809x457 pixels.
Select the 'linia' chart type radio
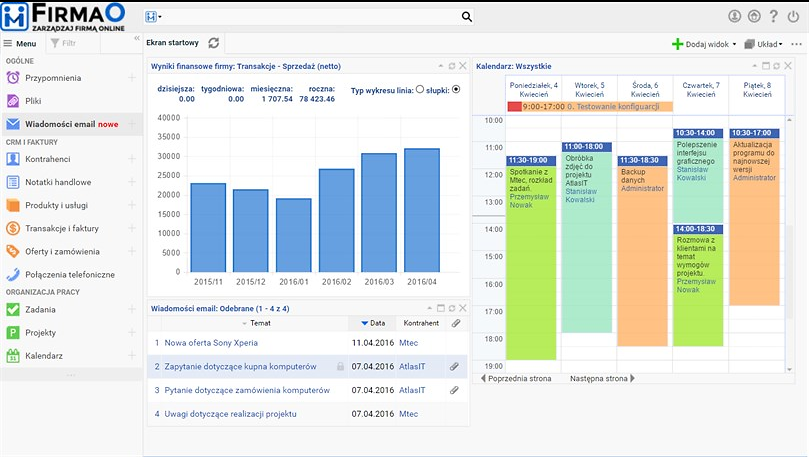coord(419,89)
